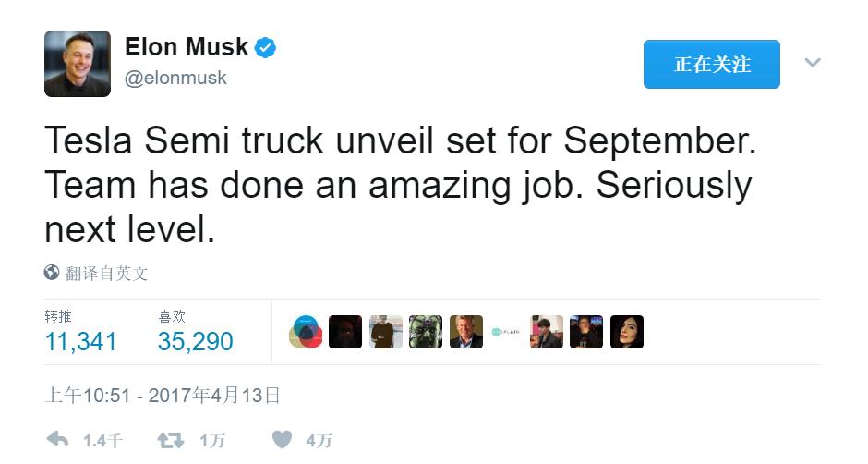Click the blue verified badge
Screen dimensions: 868x464
[x=266, y=47]
